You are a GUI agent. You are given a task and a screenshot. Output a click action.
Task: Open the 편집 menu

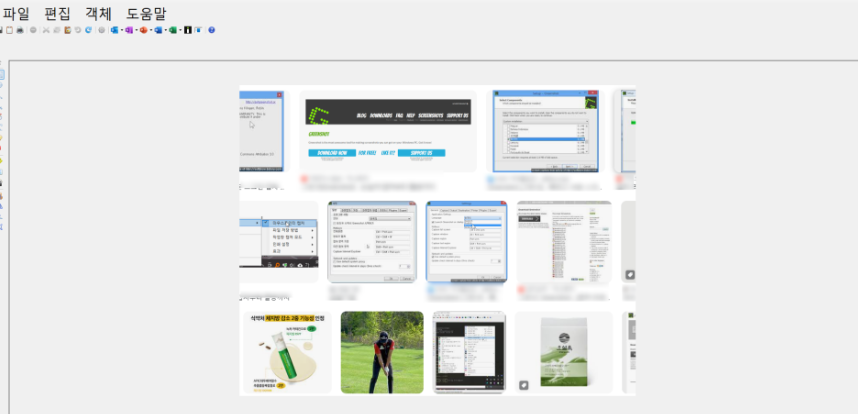[57, 14]
